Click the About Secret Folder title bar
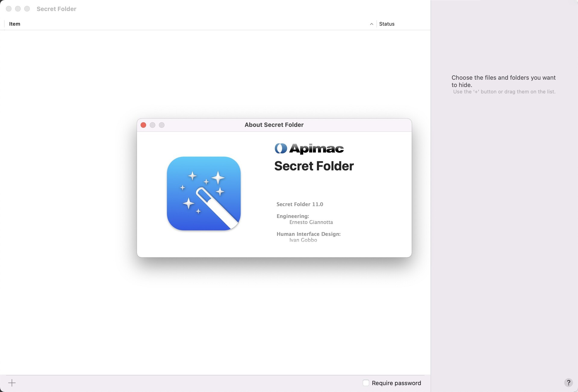This screenshot has height=392, width=578. pyautogui.click(x=274, y=125)
